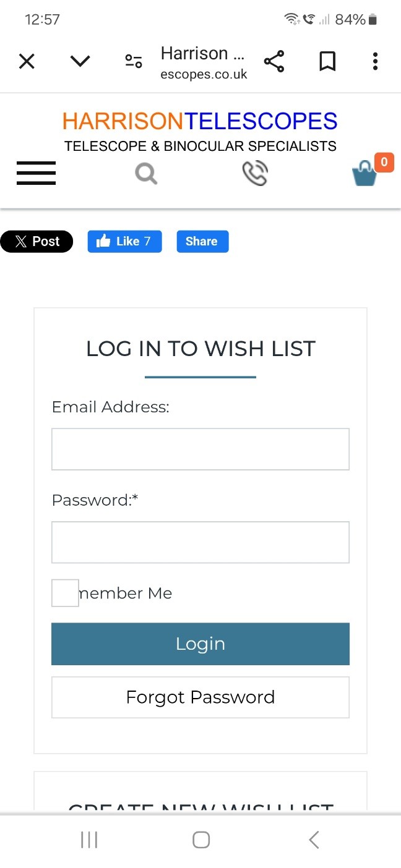Focus the Email Address field
401x868 pixels.
pyautogui.click(x=200, y=449)
